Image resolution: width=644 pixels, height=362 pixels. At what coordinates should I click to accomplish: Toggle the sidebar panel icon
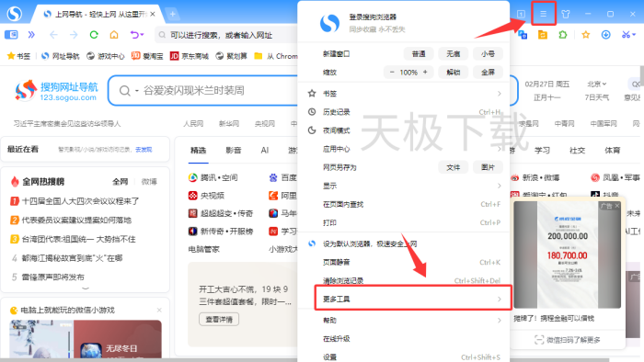click(x=11, y=35)
